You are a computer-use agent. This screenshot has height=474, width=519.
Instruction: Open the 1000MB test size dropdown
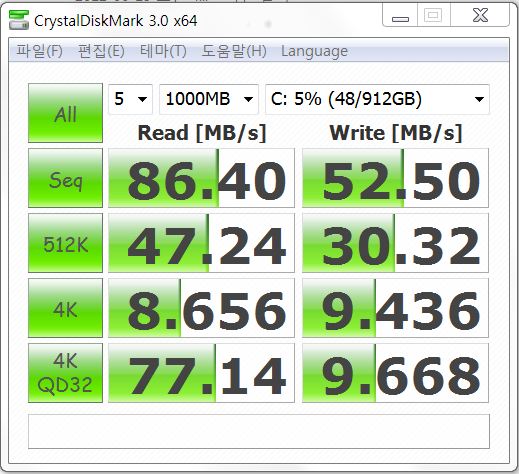(209, 99)
